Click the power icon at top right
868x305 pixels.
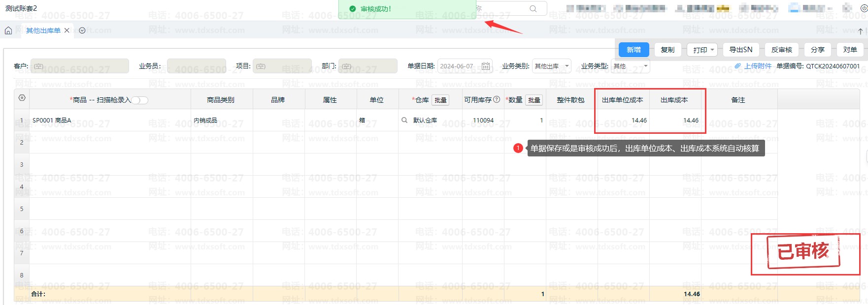coord(864,8)
